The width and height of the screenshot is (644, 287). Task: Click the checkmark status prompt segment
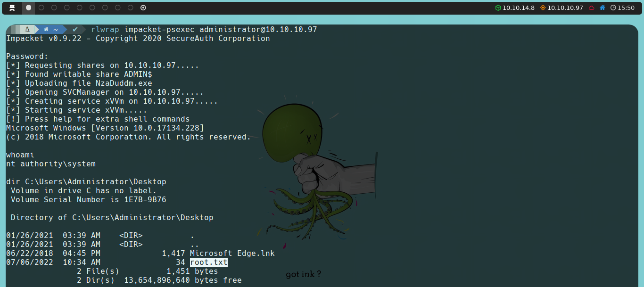click(75, 29)
